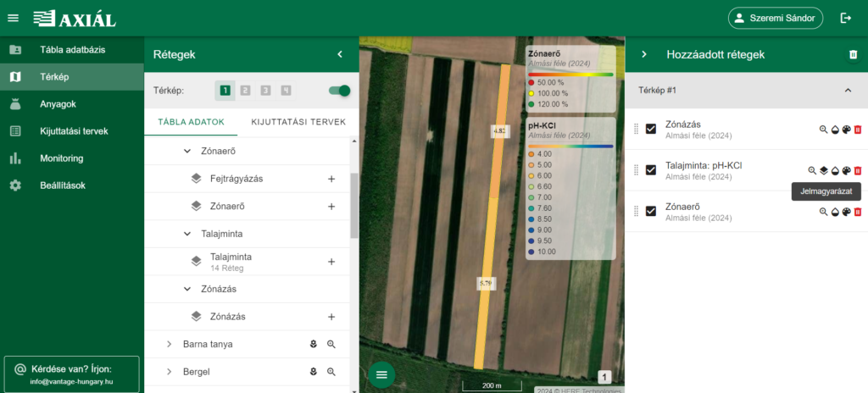Viewport: 868px width, 393px height.
Task: Adjust opacity of the Zónázás added layer
Action: [834, 130]
